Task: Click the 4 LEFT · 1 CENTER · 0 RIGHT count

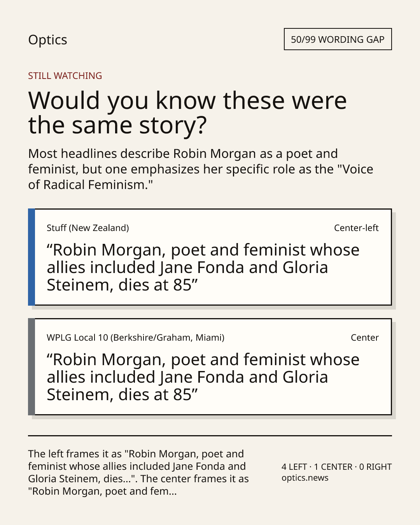Action: point(337,467)
